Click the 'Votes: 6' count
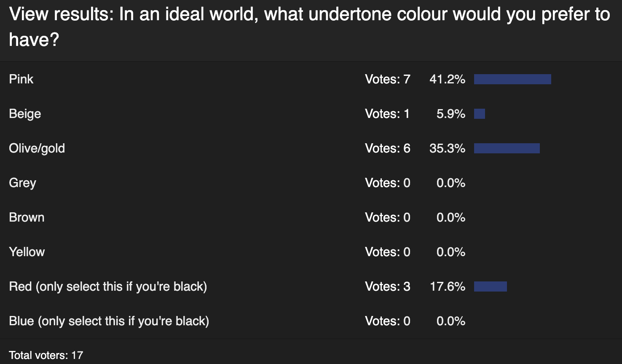Screen dimensions: 622x364 pos(388,148)
